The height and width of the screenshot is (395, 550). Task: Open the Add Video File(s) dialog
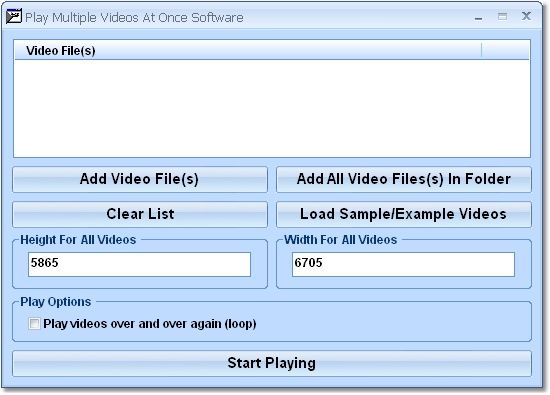pyautogui.click(x=140, y=179)
